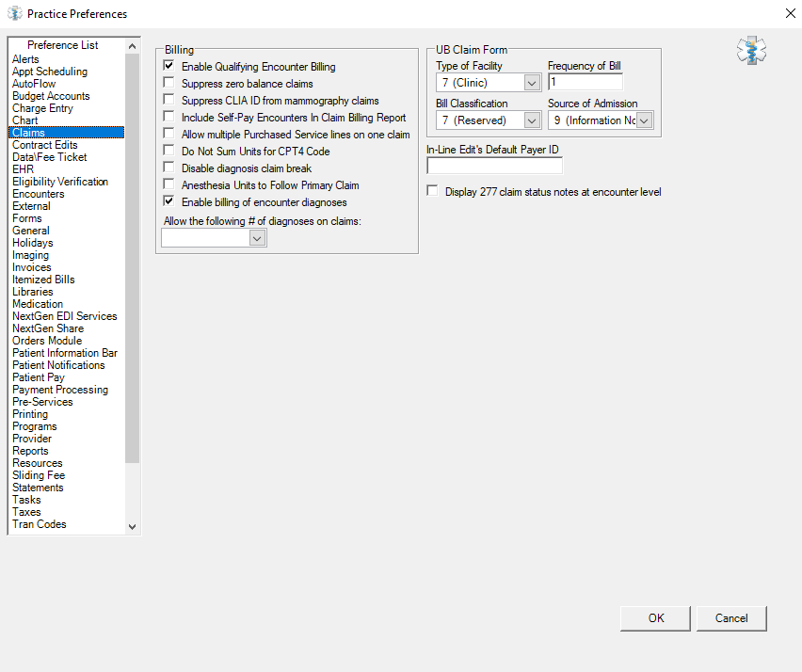This screenshot has height=672, width=802.
Task: Click the NextGen logo icon in the upper right
Action: (751, 50)
